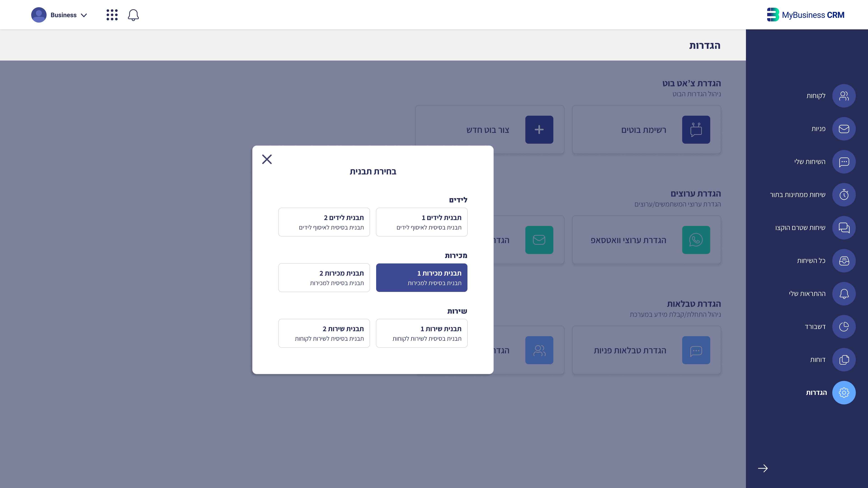The width and height of the screenshot is (868, 488).
Task: Open the apps grid menu
Action: [x=112, y=15]
